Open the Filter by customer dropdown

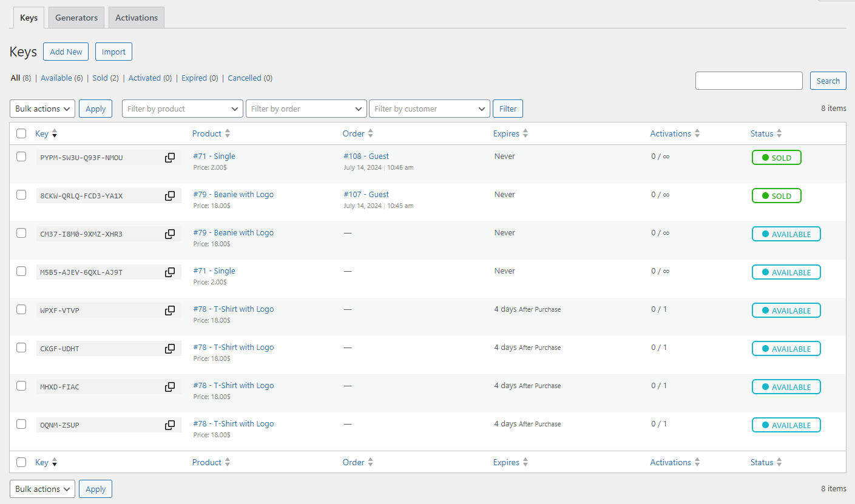tap(429, 109)
